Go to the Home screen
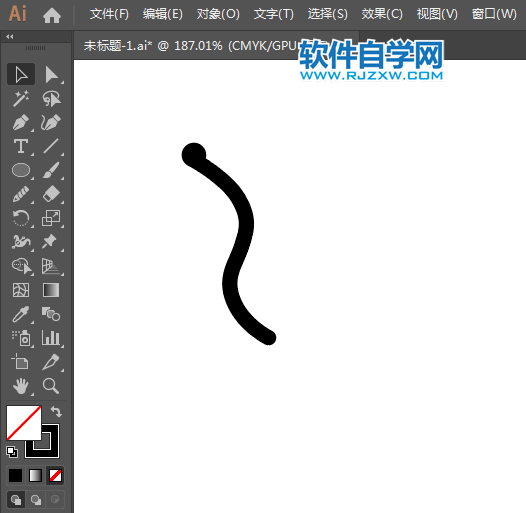526x513 pixels. [52, 15]
